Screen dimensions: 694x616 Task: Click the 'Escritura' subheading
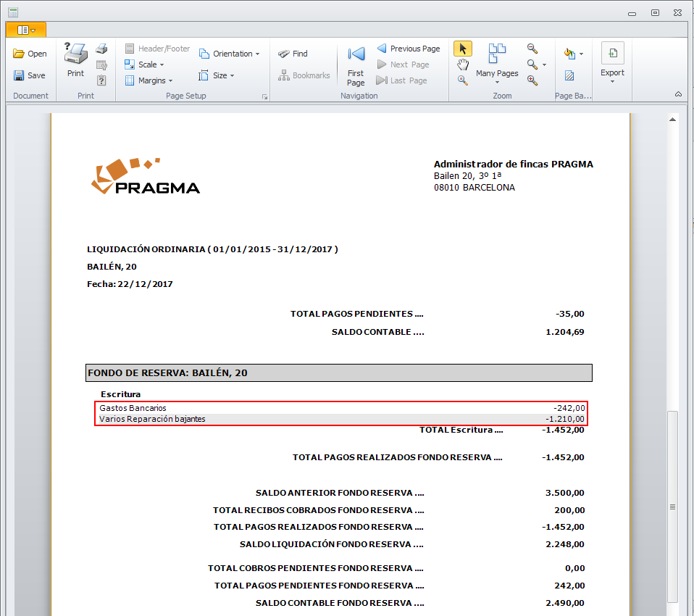click(x=120, y=394)
